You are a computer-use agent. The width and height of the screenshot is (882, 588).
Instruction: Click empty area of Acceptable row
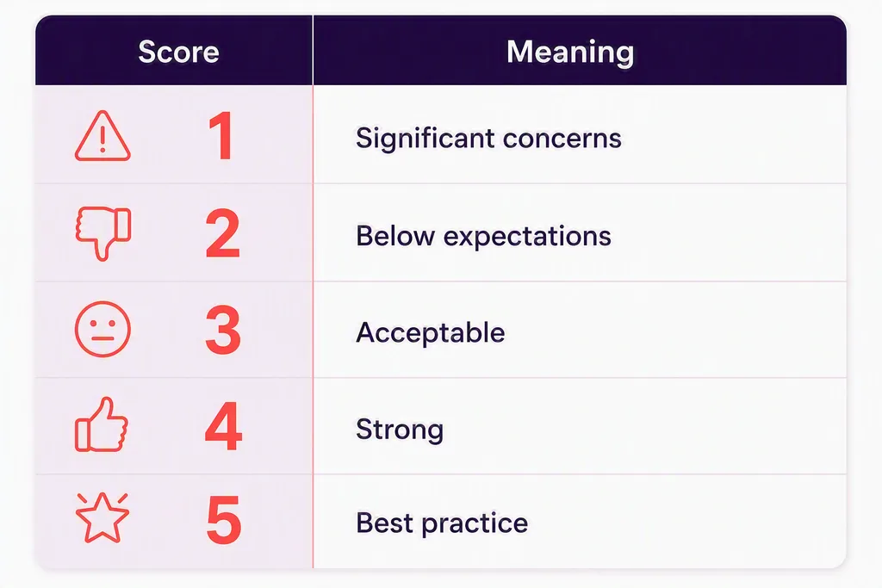[x=675, y=331]
